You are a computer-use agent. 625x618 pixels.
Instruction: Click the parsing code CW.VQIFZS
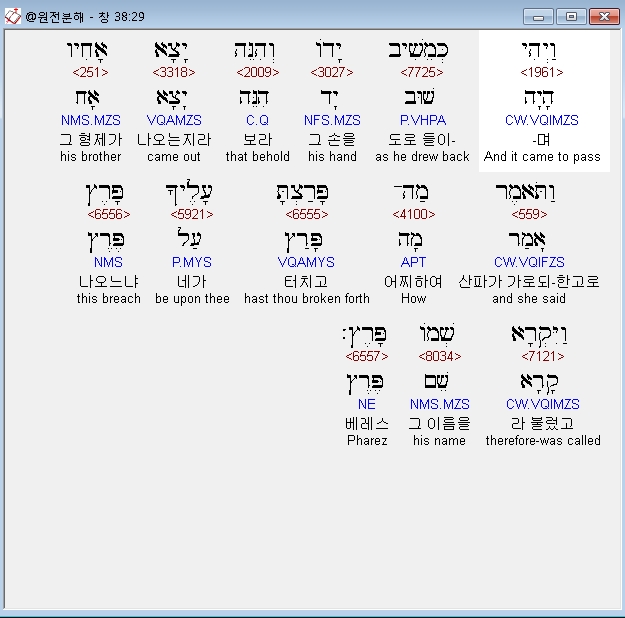point(529,262)
